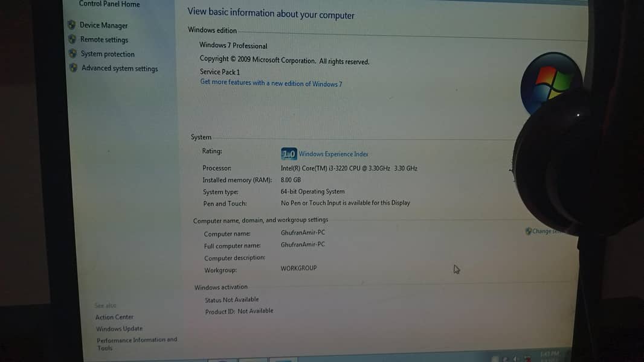This screenshot has width=644, height=362.
Task: Open Advanced system settings link
Action: (120, 68)
